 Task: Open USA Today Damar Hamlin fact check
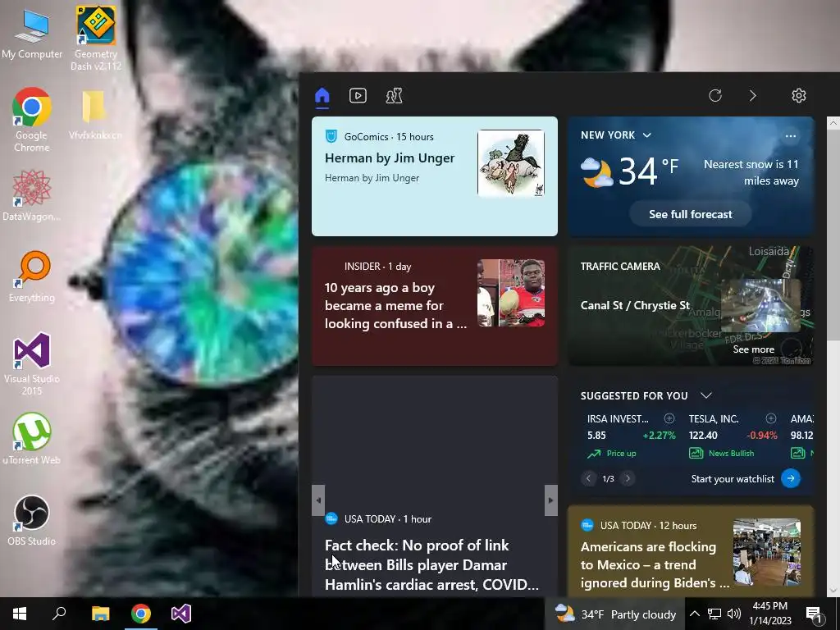click(x=431, y=564)
